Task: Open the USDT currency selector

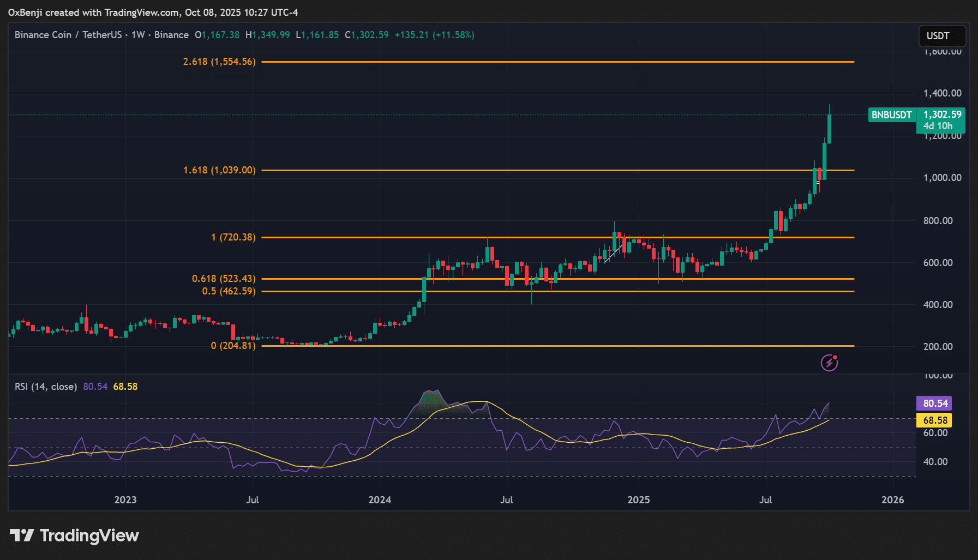Action: [x=941, y=36]
